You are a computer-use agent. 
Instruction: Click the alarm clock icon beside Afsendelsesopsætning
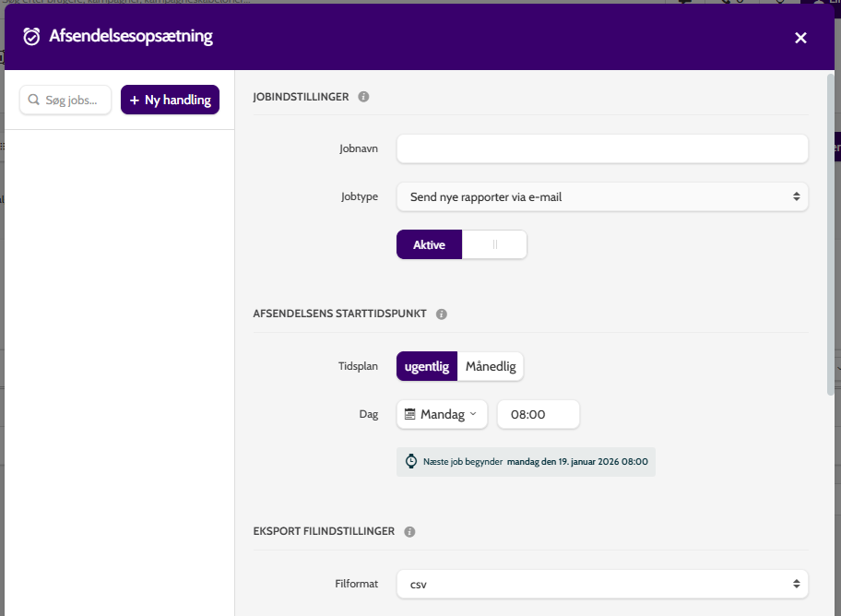31,37
